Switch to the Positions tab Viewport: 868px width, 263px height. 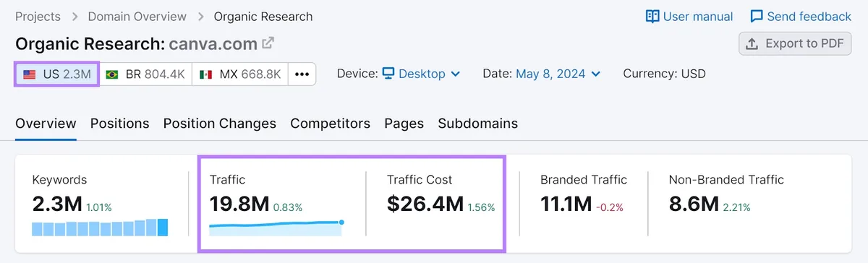coord(120,124)
